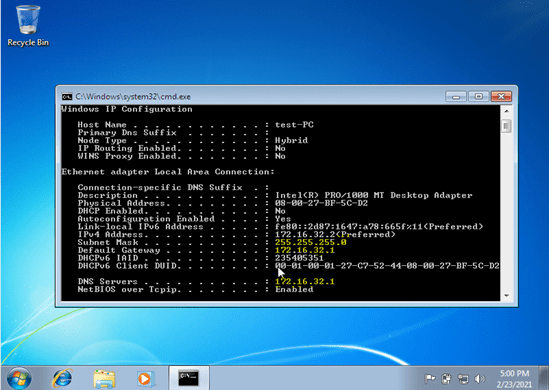This screenshot has width=549, height=390.
Task: Click IPv4 address 172.16.32.2(Preferred)
Action: tap(335, 234)
